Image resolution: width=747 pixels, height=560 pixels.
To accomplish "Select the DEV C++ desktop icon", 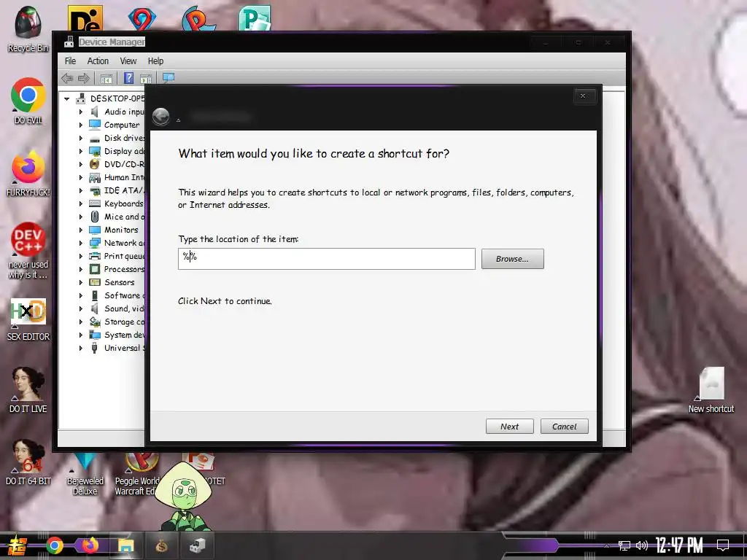I will [x=28, y=251].
